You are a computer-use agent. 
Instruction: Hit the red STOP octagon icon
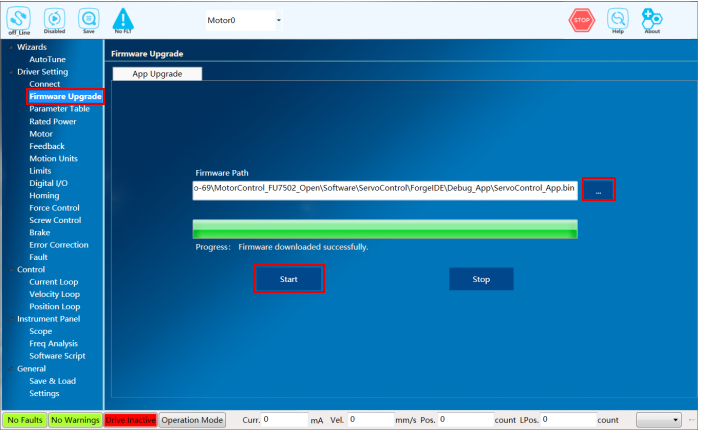click(582, 20)
